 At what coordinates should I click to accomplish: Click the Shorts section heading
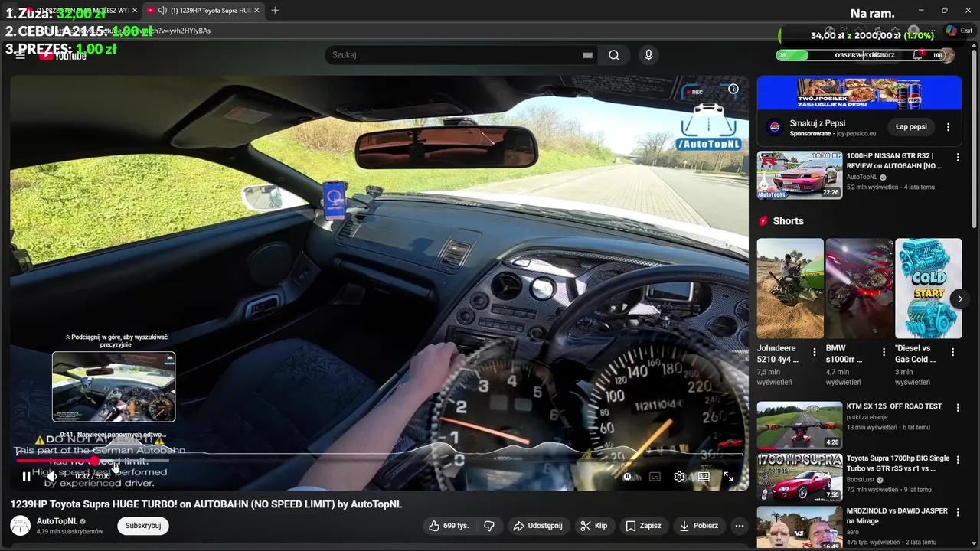pyautogui.click(x=788, y=221)
